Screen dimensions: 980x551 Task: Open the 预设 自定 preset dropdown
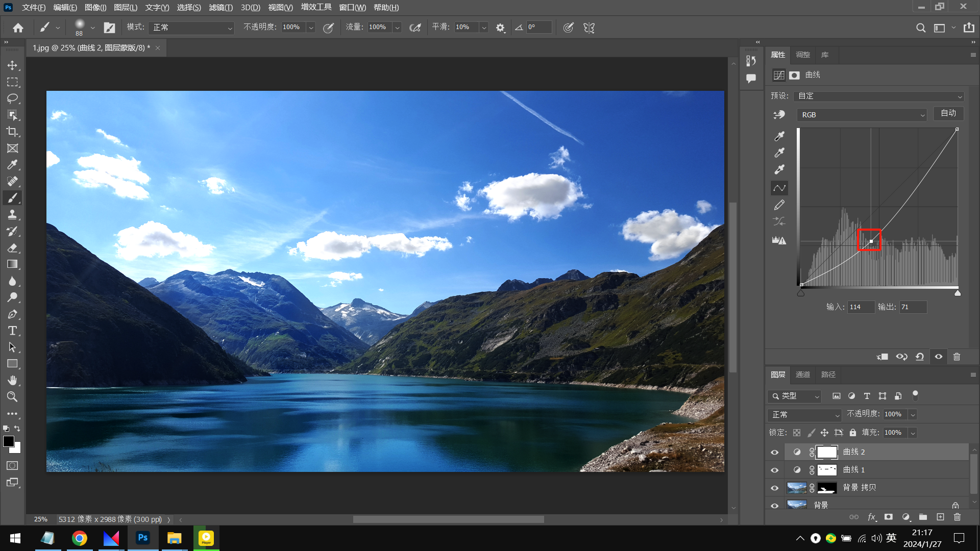879,96
